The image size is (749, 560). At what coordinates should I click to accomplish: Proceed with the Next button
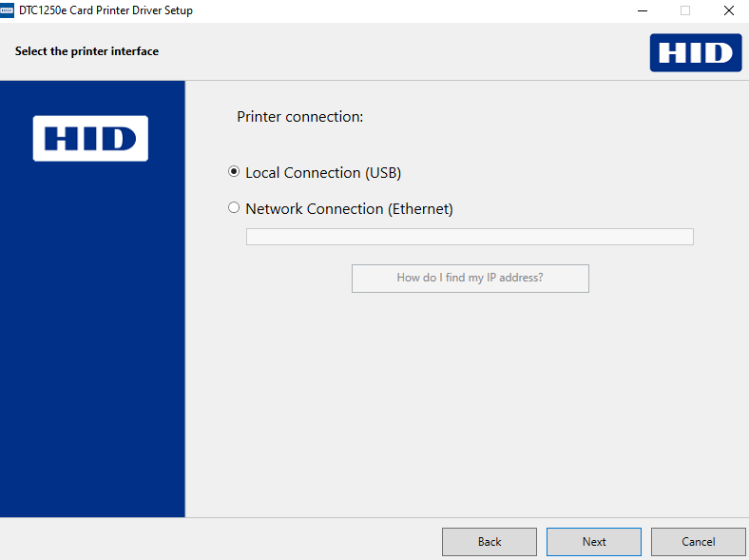pyautogui.click(x=594, y=541)
